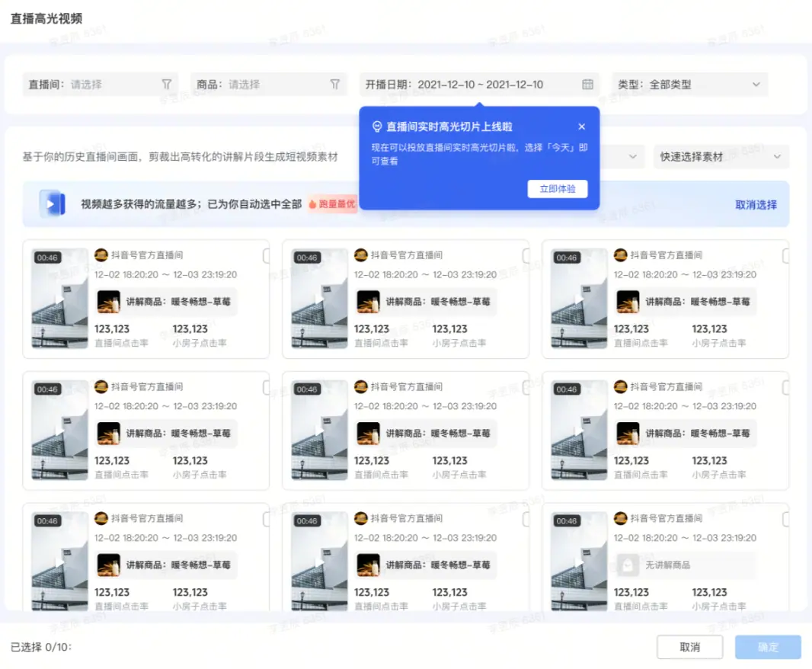Click the 暖冬畅想-草莓 product image in the bottom-left card
This screenshot has width=812, height=669.
108,565
